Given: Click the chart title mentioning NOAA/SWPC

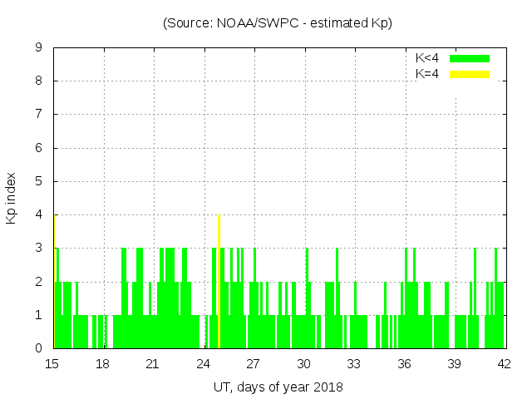Looking at the screenshot, I should click(x=278, y=23).
